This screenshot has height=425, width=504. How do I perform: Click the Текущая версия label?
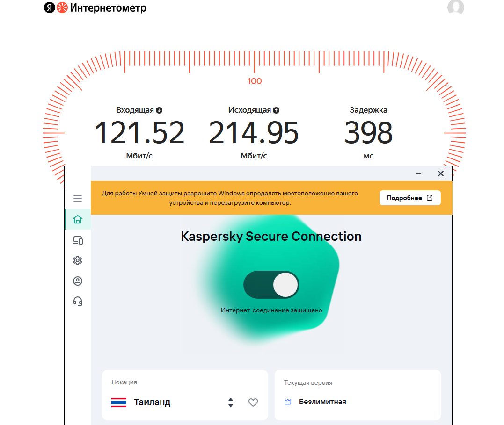308,382
